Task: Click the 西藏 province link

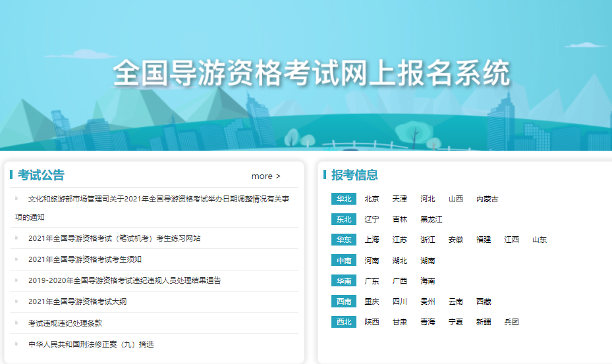Action: (484, 301)
